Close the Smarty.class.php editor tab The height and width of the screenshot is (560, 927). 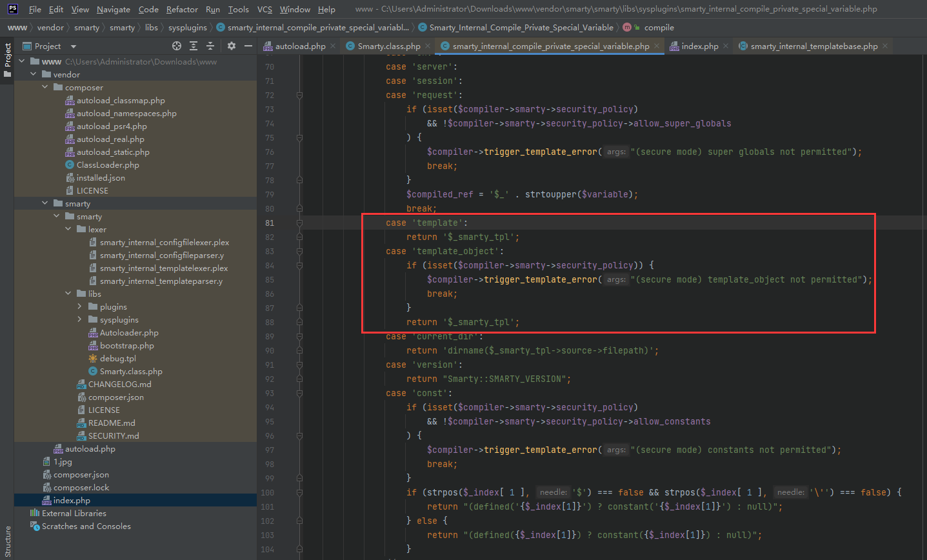point(428,46)
